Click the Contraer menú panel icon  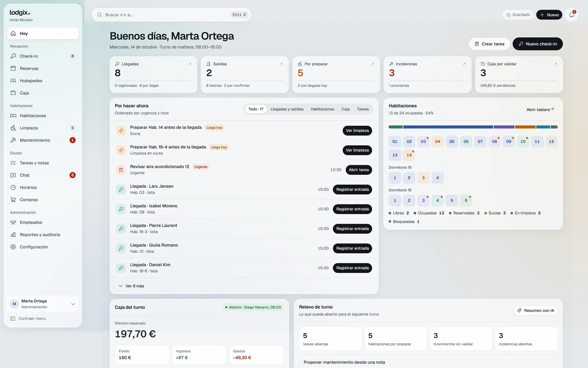point(13,319)
